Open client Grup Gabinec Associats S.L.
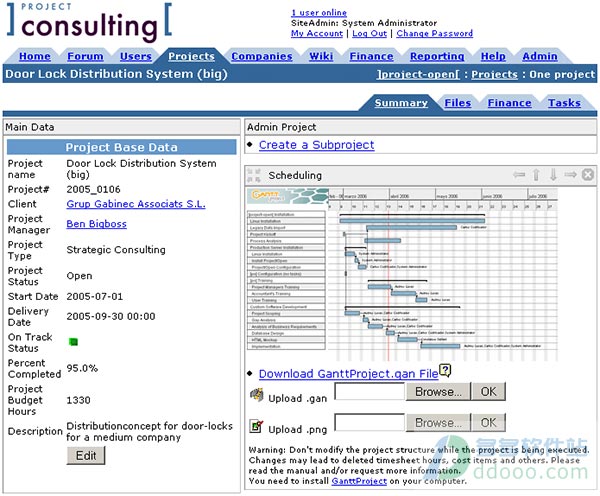The width and height of the screenshot is (600, 496). (136, 204)
